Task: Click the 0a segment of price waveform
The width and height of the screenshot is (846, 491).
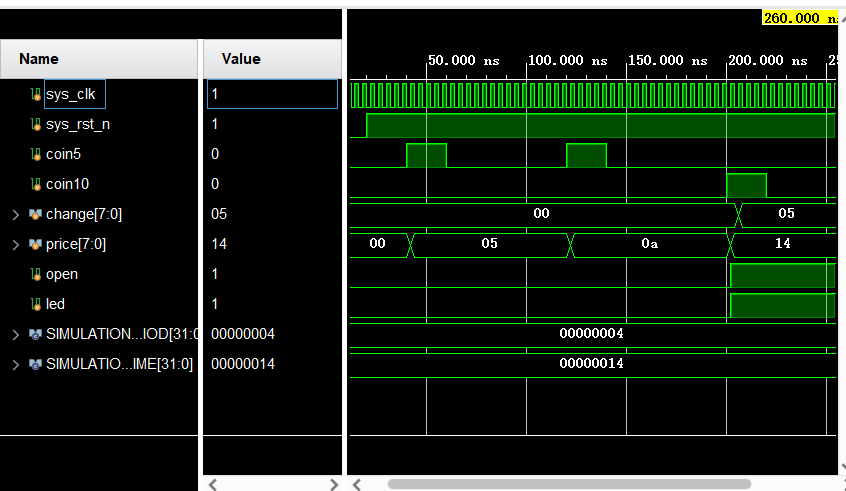Action: (649, 244)
